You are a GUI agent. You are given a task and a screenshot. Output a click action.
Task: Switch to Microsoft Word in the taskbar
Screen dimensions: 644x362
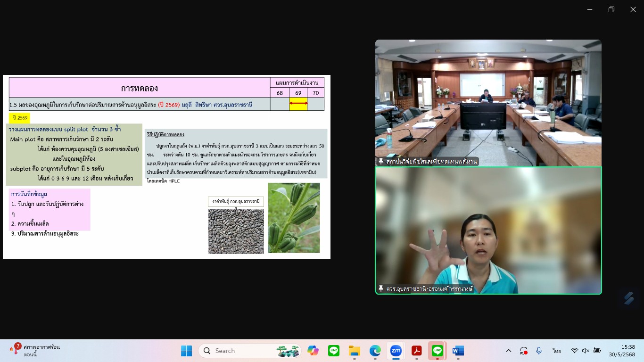(x=458, y=351)
